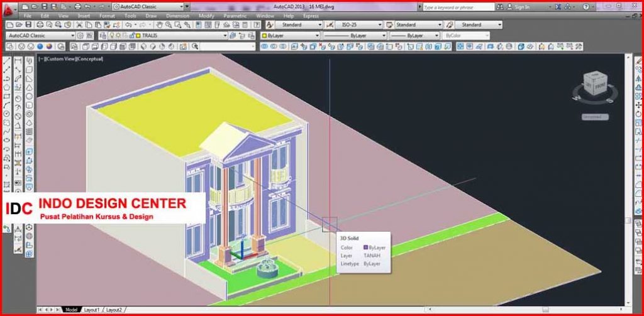Select the Conceptual visual style sphere
The width and height of the screenshot is (644, 316).
pos(49,46)
